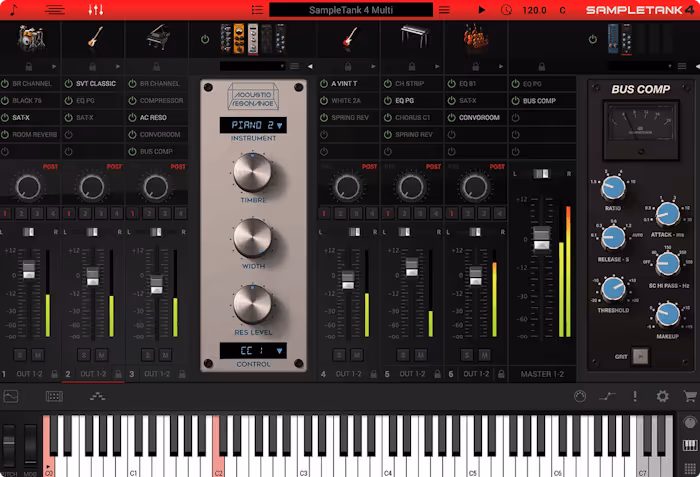Toggle BUS COMP power in master slot
The height and width of the screenshot is (477, 700).
516,101
